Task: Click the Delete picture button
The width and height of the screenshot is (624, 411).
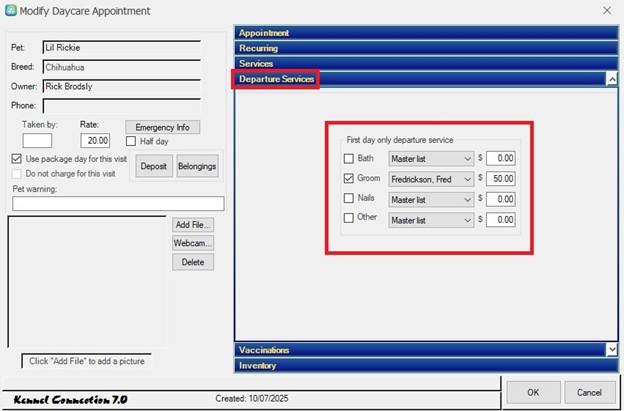Action: click(x=193, y=262)
